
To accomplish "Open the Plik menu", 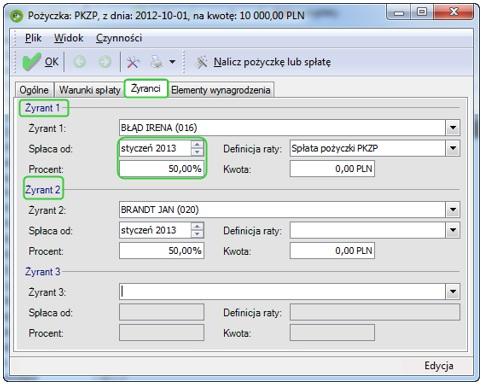I will (x=33, y=38).
